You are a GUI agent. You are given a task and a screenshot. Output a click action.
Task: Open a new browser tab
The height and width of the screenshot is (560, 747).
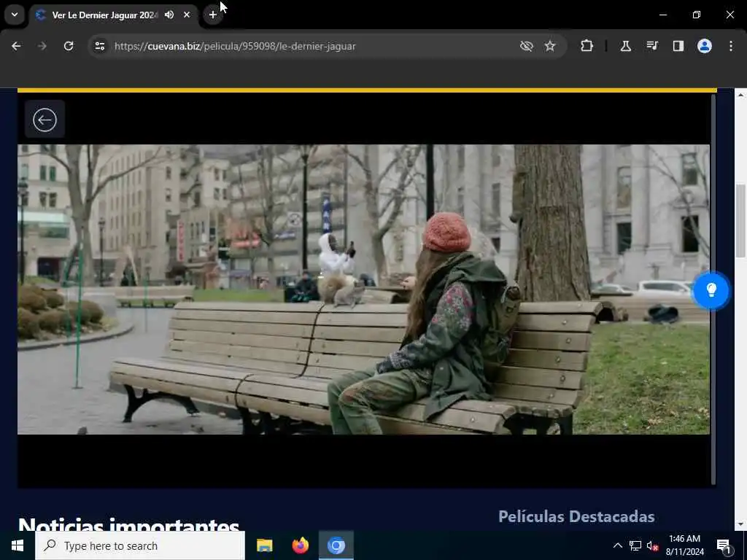click(x=213, y=15)
